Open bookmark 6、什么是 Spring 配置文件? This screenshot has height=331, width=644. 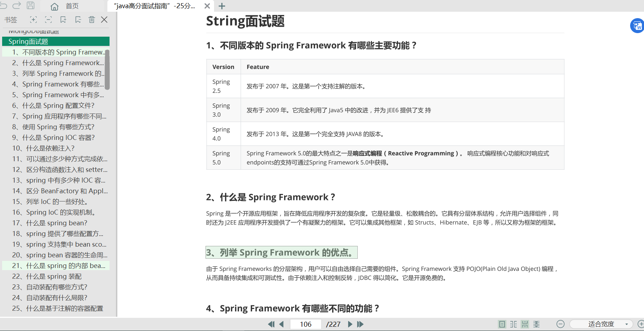pos(54,105)
